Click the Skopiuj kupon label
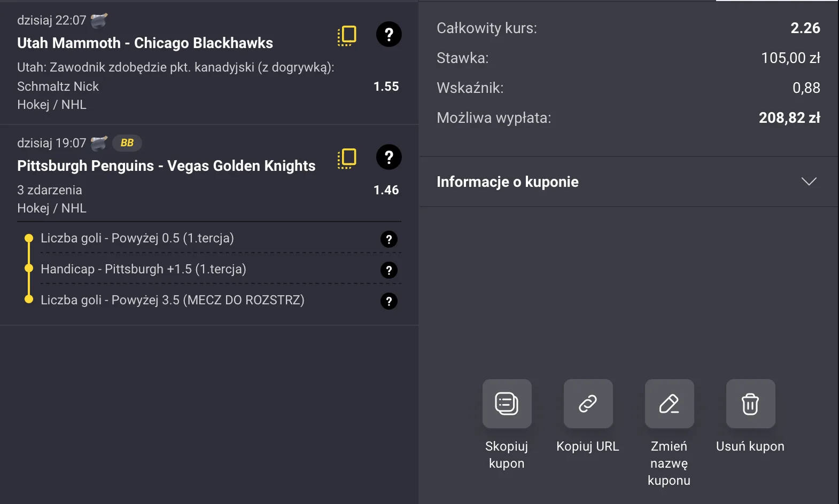This screenshot has width=839, height=504. click(x=506, y=454)
